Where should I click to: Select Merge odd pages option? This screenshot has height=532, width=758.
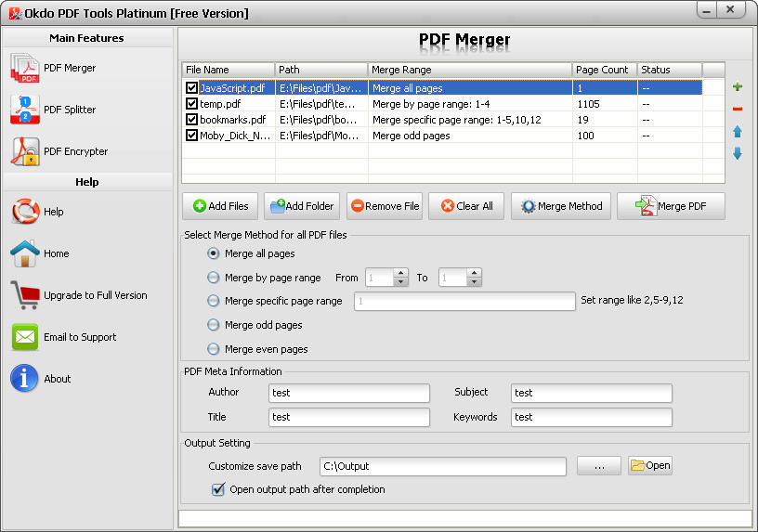(x=213, y=325)
